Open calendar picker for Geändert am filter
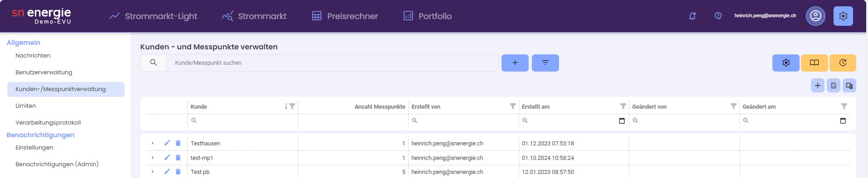The width and height of the screenshot is (868, 178). coord(843,120)
